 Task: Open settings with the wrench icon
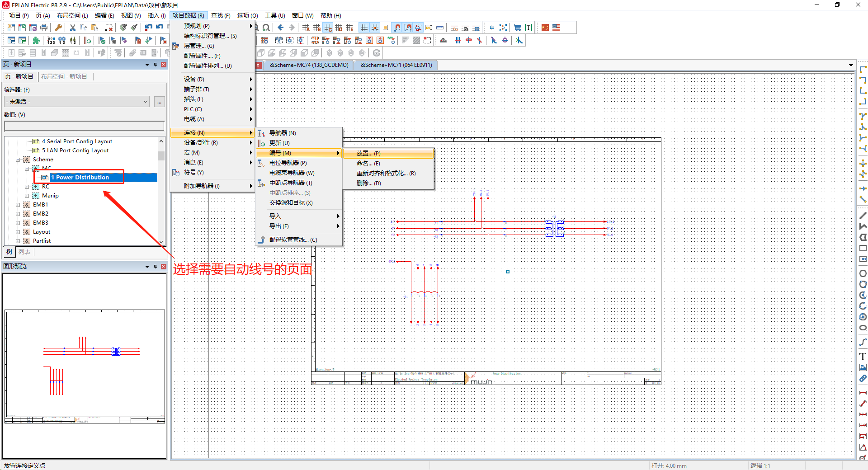(x=58, y=28)
